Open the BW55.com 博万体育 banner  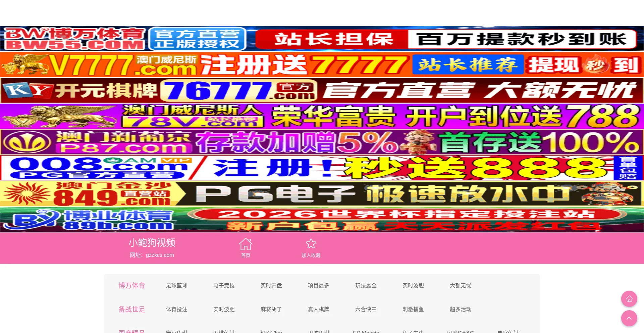point(322,39)
